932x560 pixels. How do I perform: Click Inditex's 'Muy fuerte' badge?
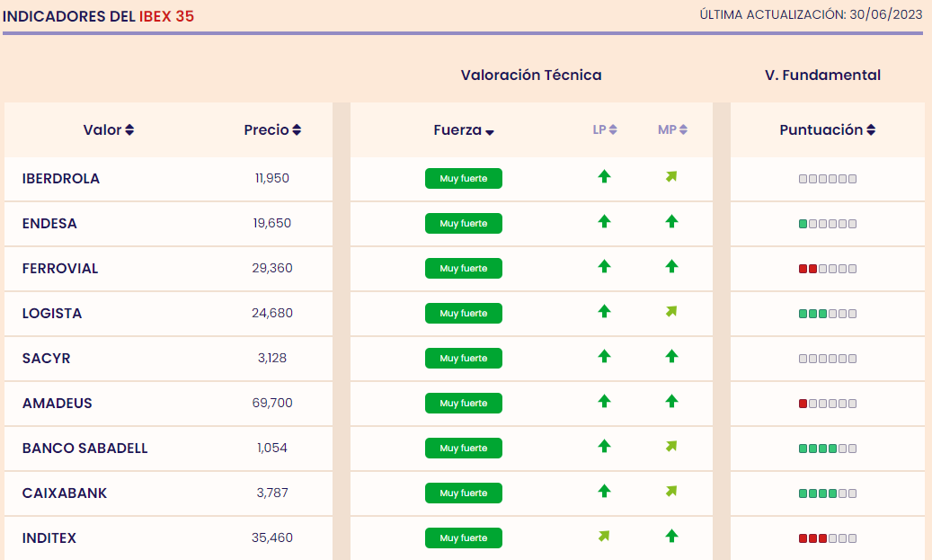(x=464, y=538)
